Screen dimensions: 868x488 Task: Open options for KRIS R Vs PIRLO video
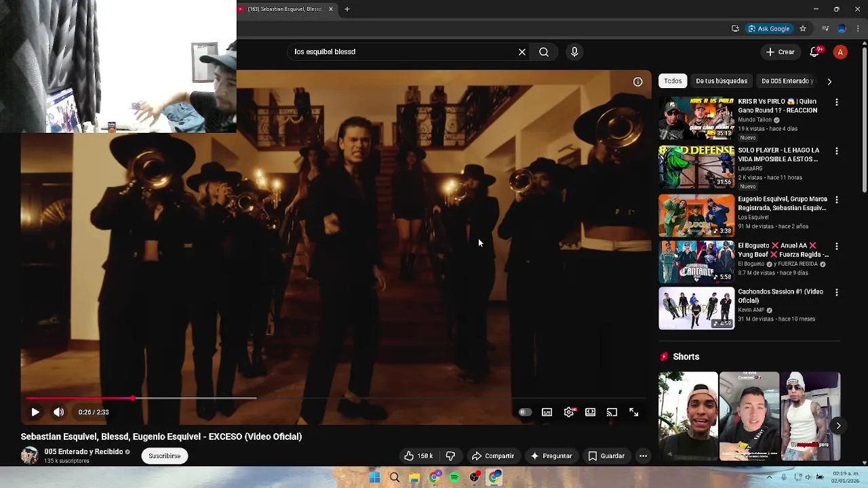[x=836, y=102]
